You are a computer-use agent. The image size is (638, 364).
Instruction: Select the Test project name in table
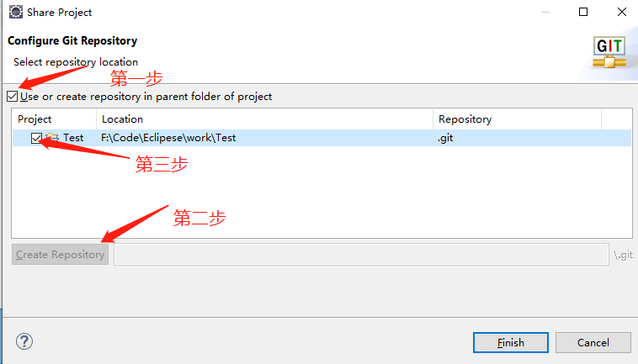click(73, 138)
